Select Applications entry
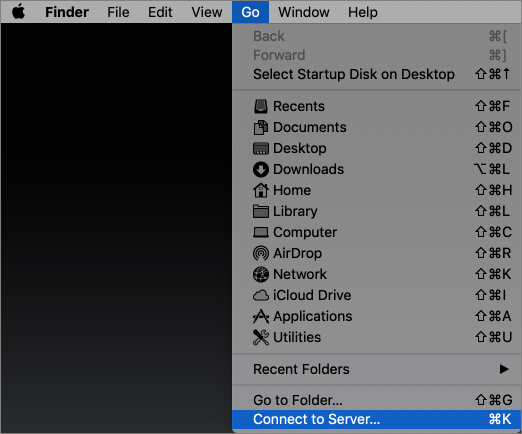The width and height of the screenshot is (522, 434). (x=377, y=316)
